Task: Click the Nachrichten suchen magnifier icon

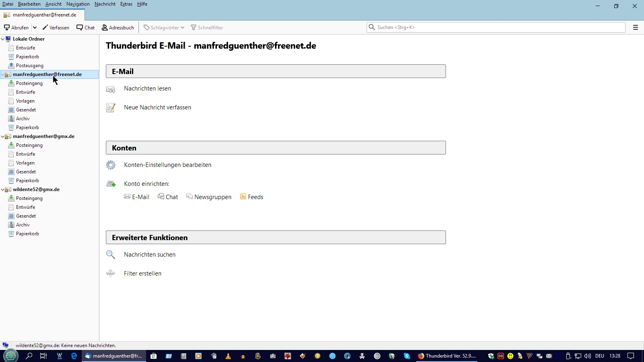Action: coord(111,255)
